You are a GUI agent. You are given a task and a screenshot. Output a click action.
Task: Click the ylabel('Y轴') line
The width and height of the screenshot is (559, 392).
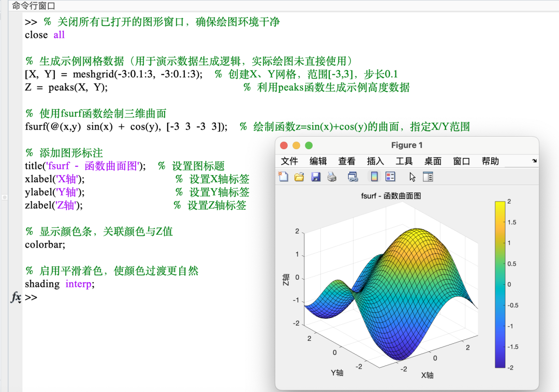click(x=54, y=192)
